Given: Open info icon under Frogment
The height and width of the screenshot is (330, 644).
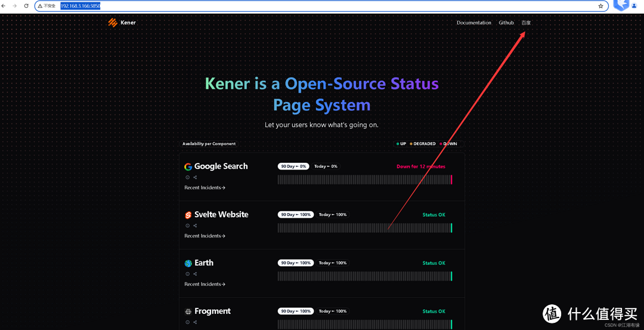Looking at the screenshot, I should coord(188,322).
